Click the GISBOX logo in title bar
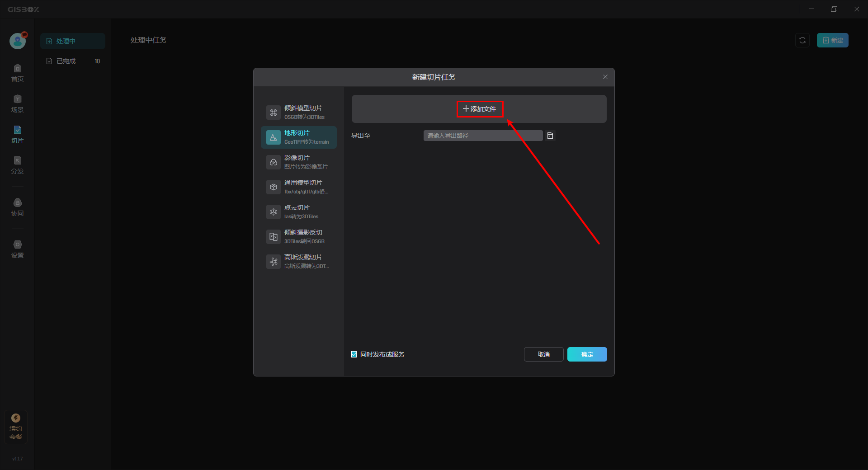Viewport: 868px width, 470px height. (24, 9)
